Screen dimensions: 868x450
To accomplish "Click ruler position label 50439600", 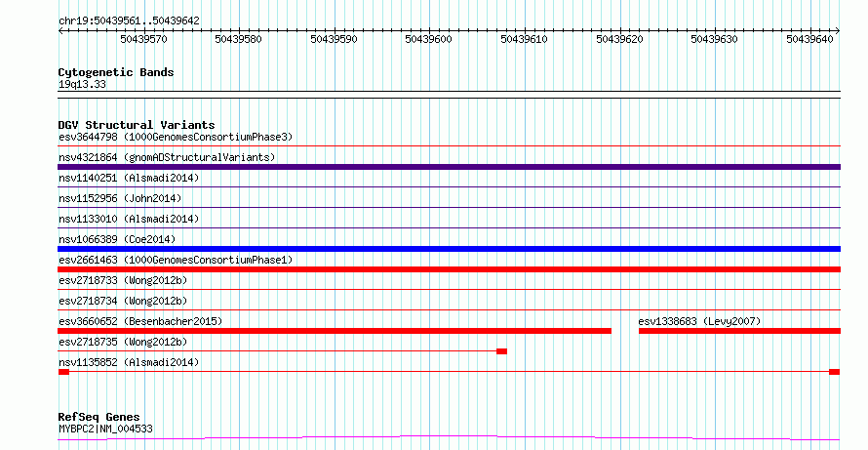I will click(x=429, y=39).
